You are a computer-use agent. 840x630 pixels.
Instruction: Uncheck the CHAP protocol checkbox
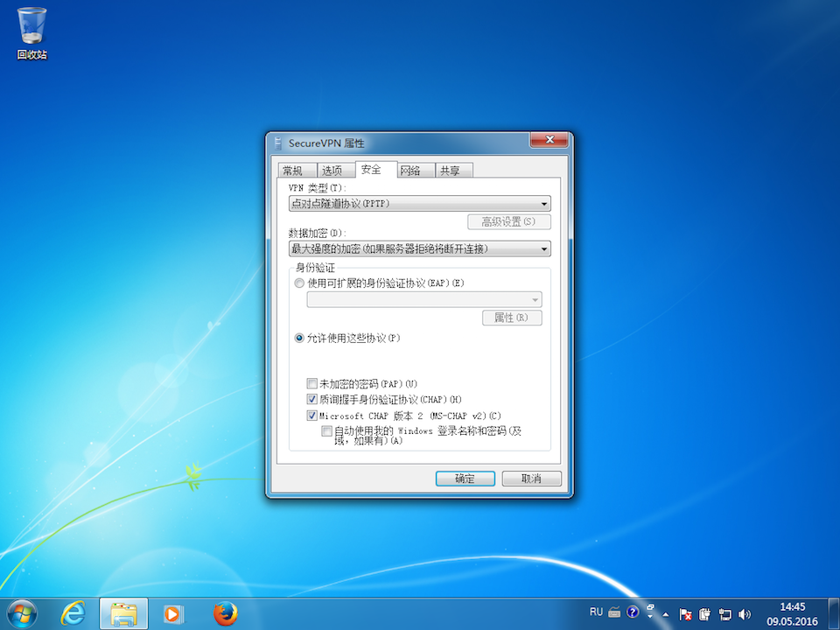click(311, 399)
